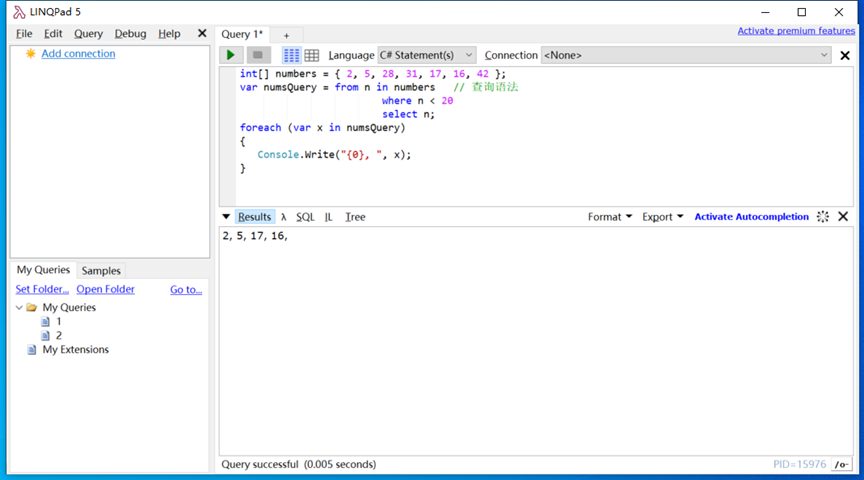Collapse the My Queries folder tree node
This screenshot has width=864, height=480.
[19, 308]
